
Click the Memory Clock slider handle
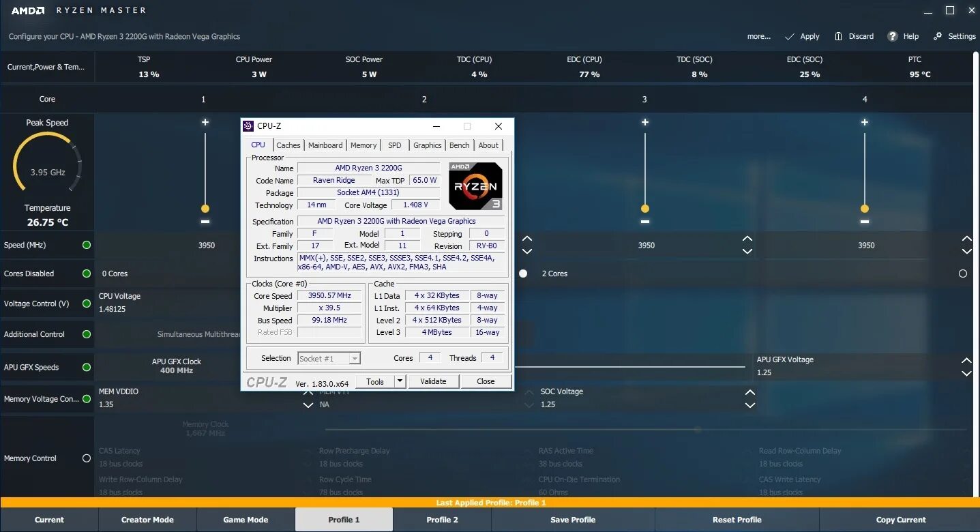click(697, 430)
